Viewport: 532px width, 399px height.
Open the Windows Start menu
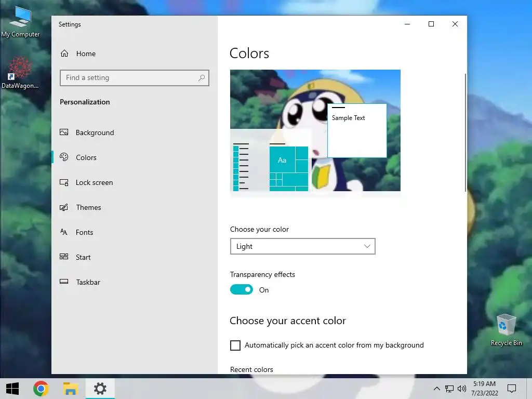coord(12,389)
